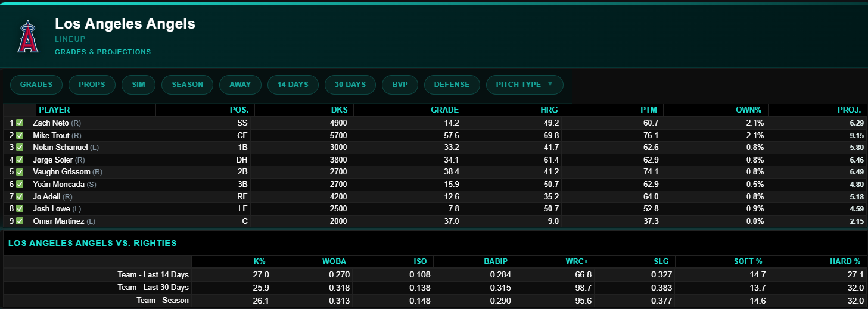Uncheck Josh Lowe lineup checkbox
The height and width of the screenshot is (309, 868).
[x=20, y=208]
